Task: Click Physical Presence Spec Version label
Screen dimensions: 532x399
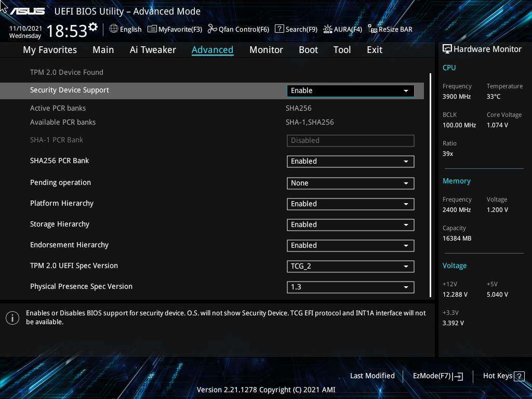Action: click(81, 286)
